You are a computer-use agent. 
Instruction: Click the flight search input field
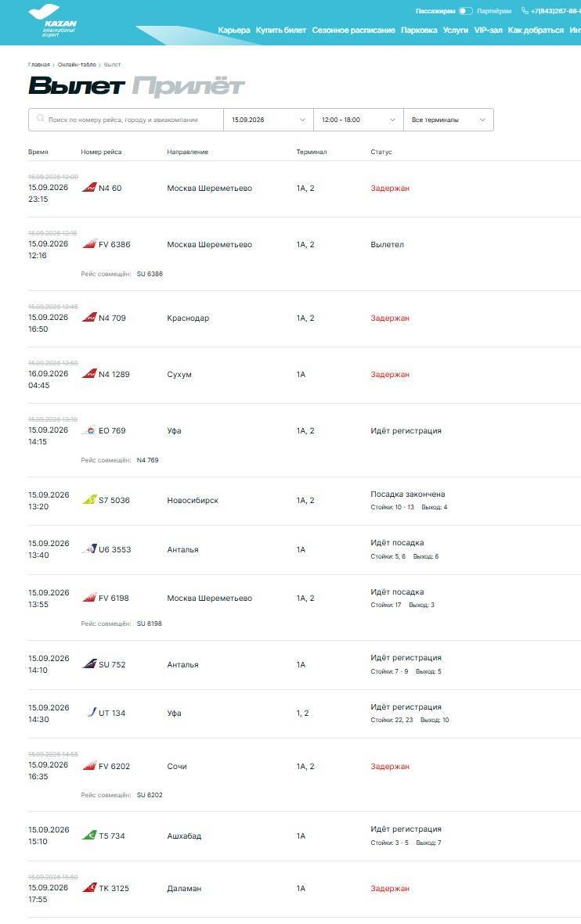(x=125, y=120)
